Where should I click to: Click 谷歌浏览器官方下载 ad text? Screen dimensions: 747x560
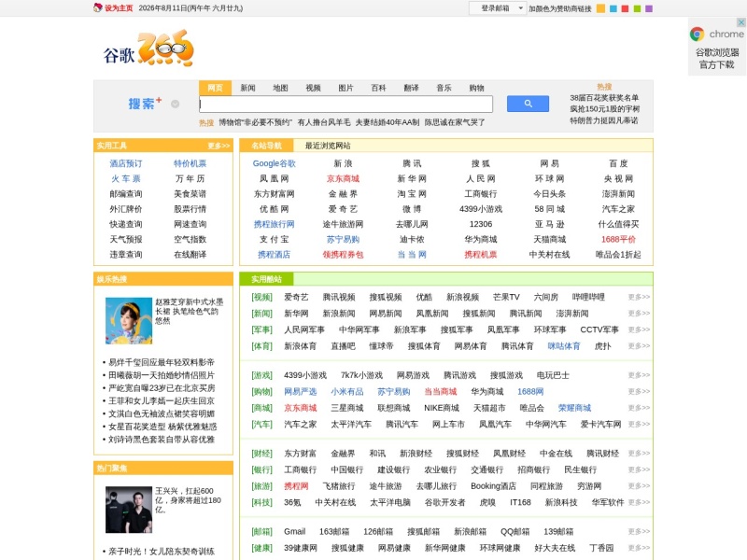point(717,58)
